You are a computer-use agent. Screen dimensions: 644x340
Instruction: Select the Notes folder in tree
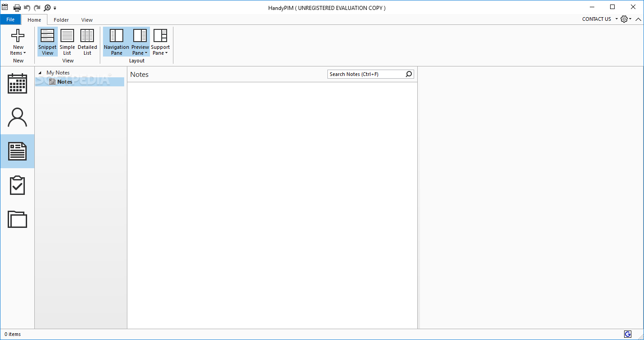tap(79, 82)
